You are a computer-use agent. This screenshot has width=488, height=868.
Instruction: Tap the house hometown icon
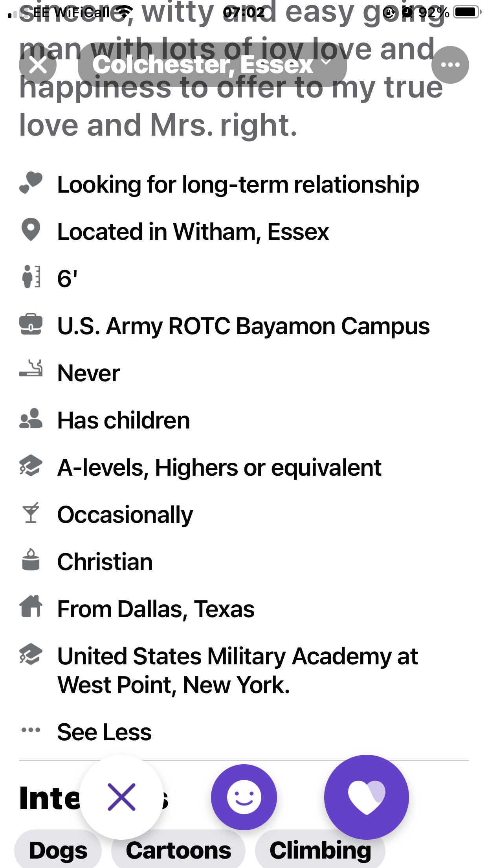click(x=31, y=606)
